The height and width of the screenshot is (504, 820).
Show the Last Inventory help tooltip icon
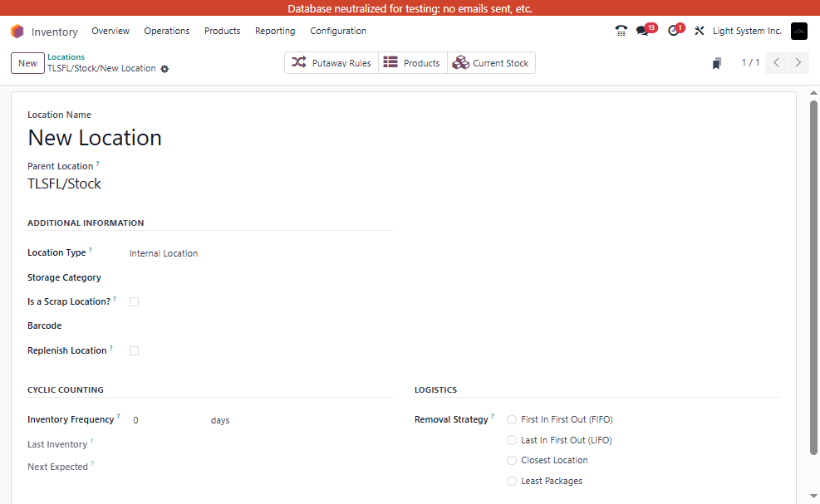(x=91, y=441)
